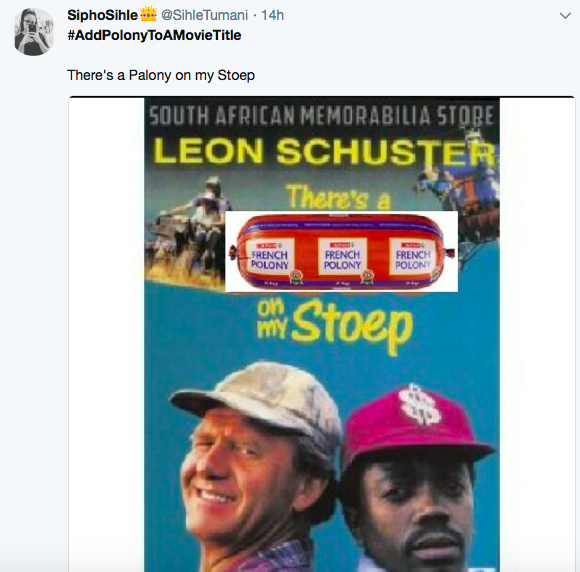Image resolution: width=580 pixels, height=572 pixels.
Task: Click the 14h tweet timestamp
Action: click(272, 15)
